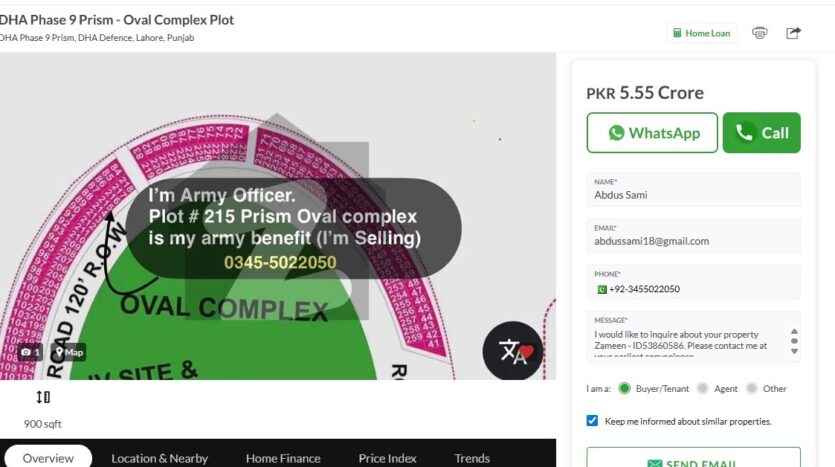835x467 pixels.
Task: Click the Pakistan flag country code selector
Action: coord(602,289)
